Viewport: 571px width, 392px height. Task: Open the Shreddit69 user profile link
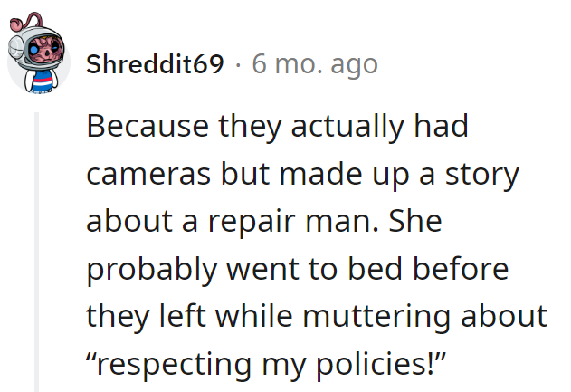coord(155,65)
